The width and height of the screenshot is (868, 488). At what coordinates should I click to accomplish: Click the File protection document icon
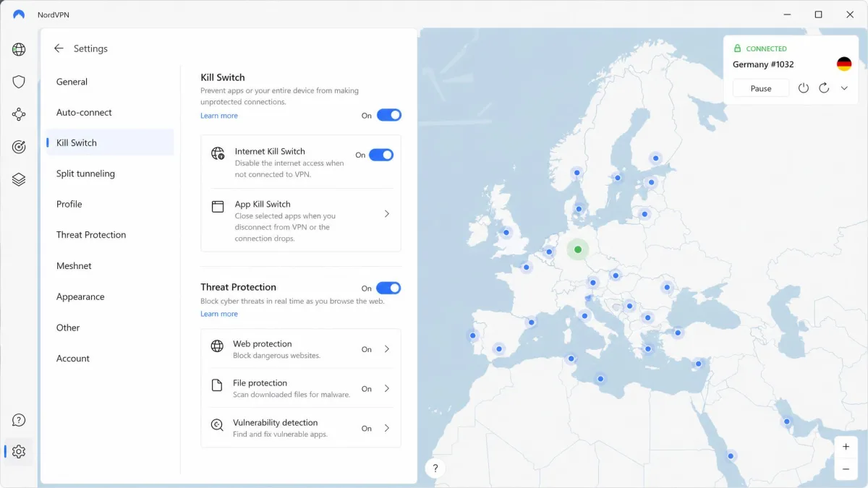217,385
